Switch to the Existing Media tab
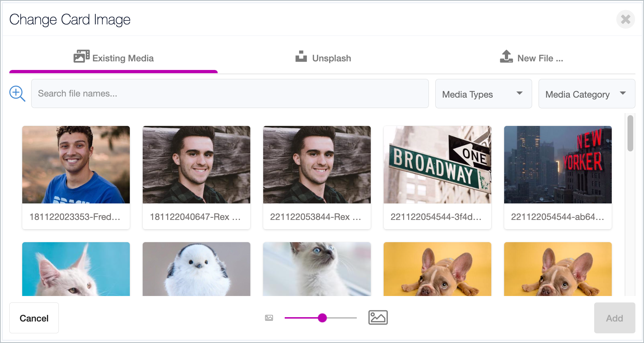Viewport: 644px width, 343px height. (113, 58)
